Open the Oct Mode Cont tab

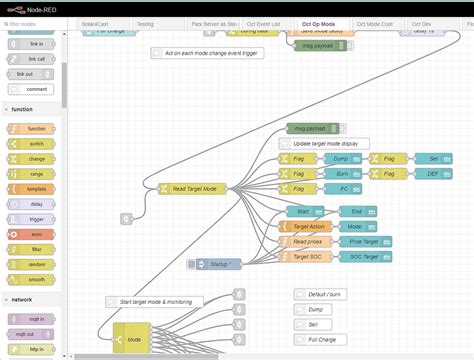coord(375,24)
